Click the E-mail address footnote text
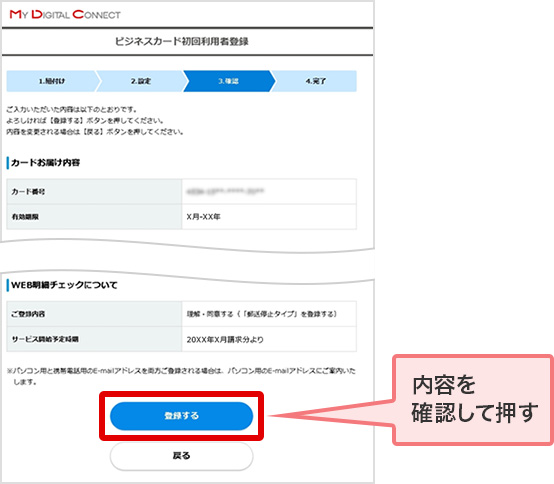Image resolution: width=554 pixels, height=484 pixels. [181, 376]
